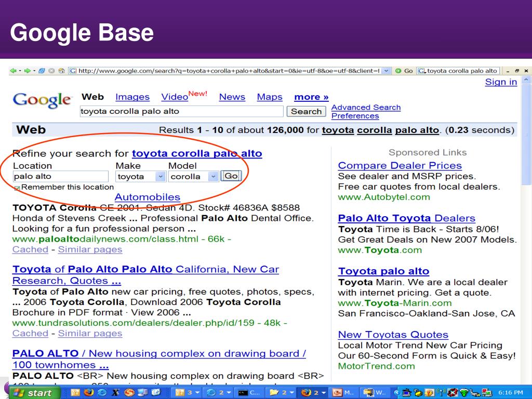Image resolution: width=532 pixels, height=399 pixels.
Task: Click the browser Back arrow
Action: point(13,71)
